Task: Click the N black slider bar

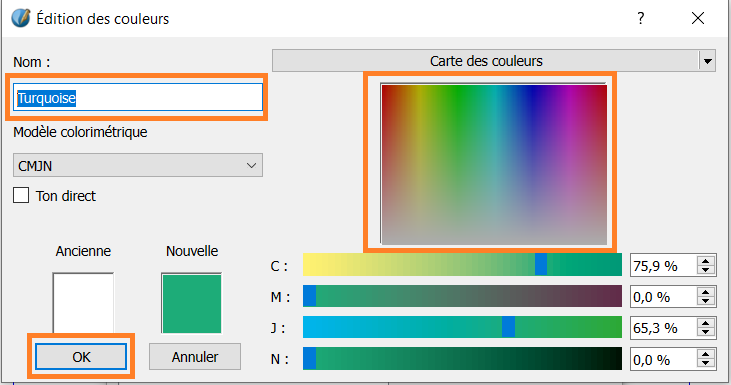Action: 462,358
